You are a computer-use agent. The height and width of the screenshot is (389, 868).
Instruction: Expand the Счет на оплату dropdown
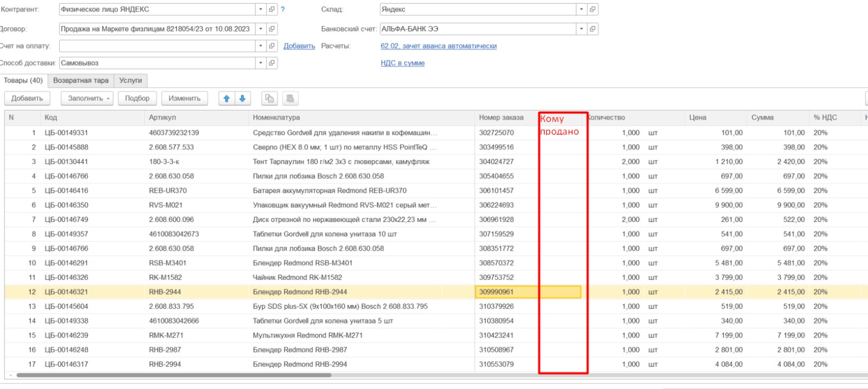click(x=260, y=46)
